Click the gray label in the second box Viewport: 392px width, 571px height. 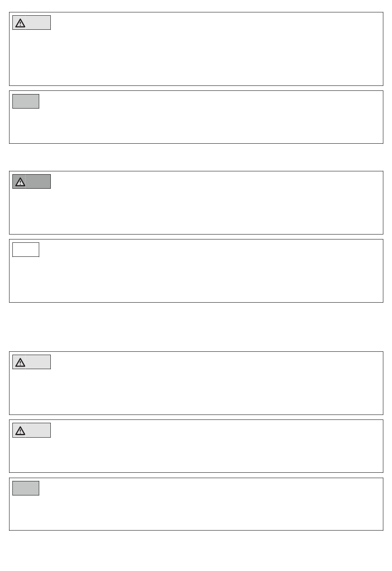point(26,101)
